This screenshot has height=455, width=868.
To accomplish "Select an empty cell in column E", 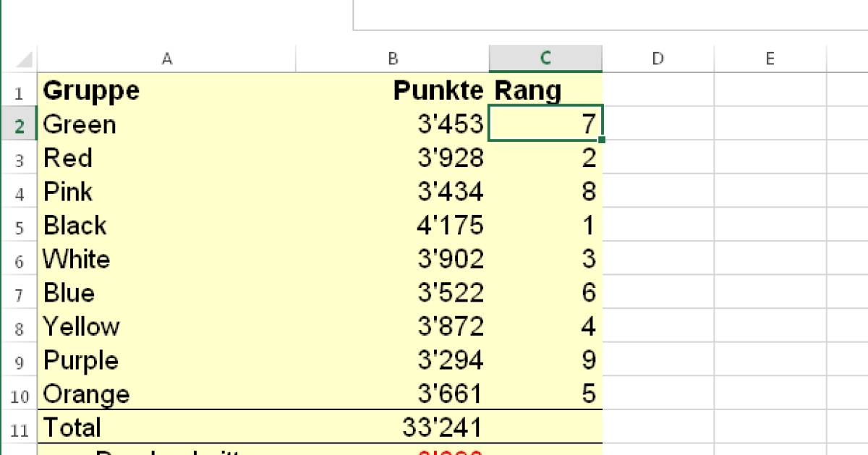I will click(x=770, y=225).
